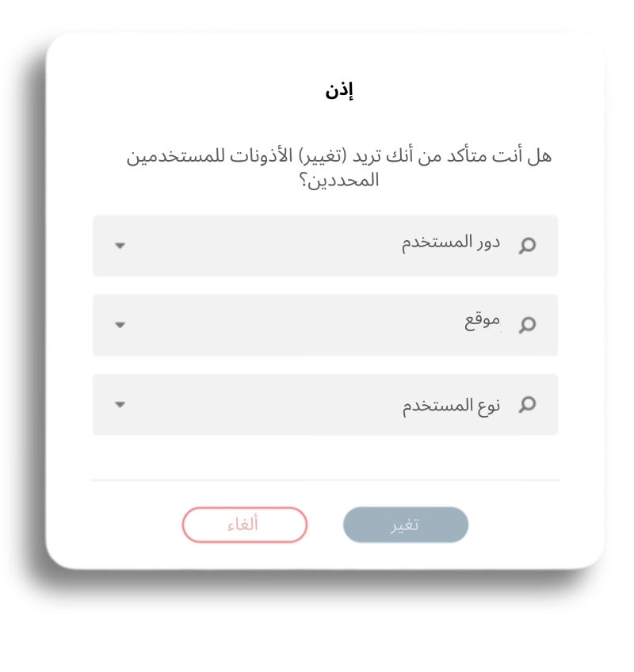This screenshot has width=634, height=672.
Task: Click the search icon beside دور المستخدم
Action: tap(527, 246)
